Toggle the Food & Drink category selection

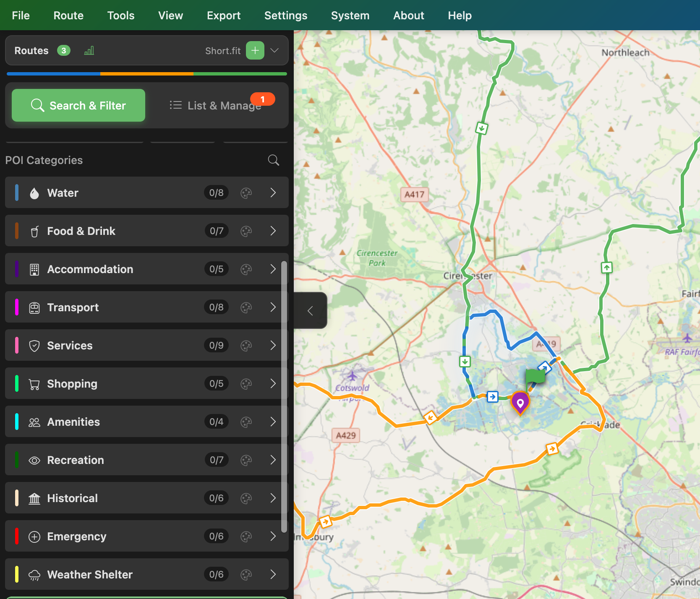tap(81, 231)
